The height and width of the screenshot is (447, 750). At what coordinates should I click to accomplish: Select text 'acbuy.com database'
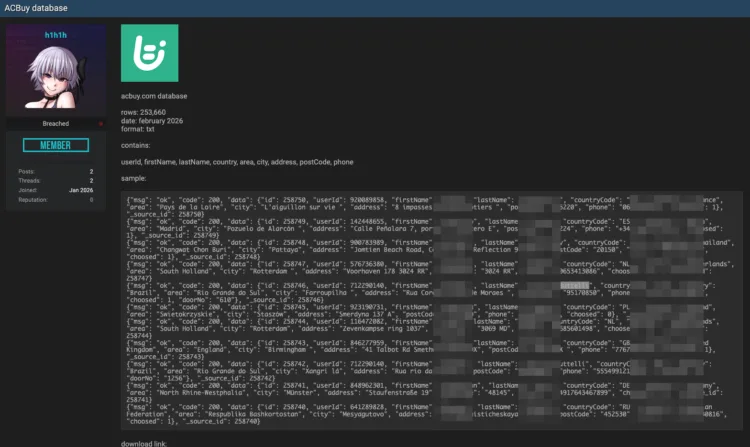(x=154, y=96)
